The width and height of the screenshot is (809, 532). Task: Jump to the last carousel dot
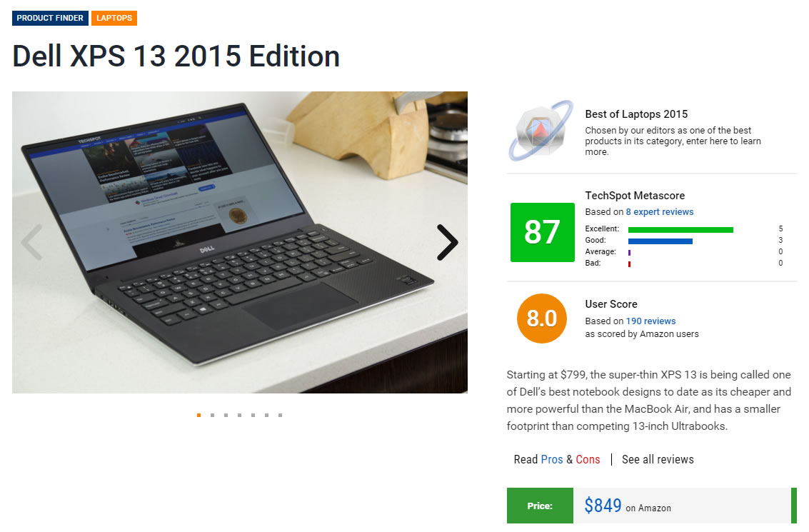280,415
